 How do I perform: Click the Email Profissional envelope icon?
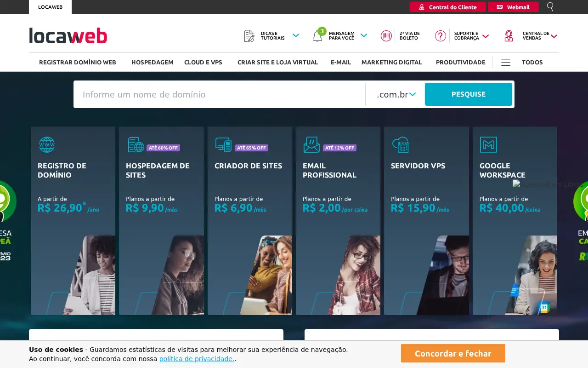tap(311, 144)
